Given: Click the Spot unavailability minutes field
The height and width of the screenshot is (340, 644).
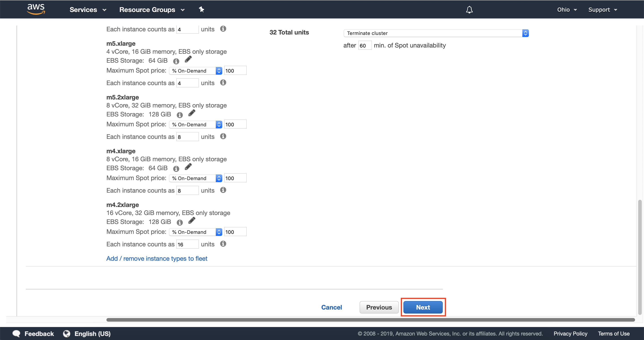Looking at the screenshot, I should (365, 45).
